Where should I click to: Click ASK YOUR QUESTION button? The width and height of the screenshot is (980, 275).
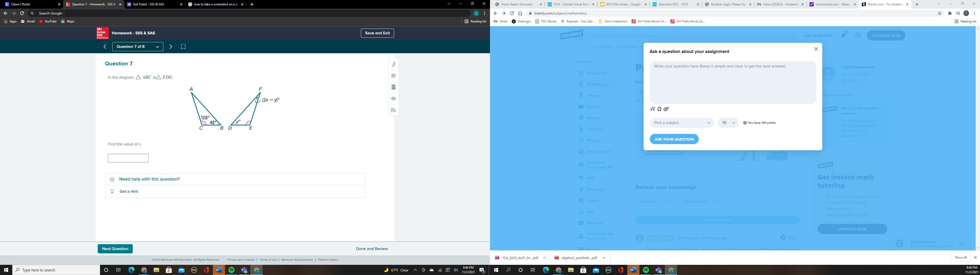pos(674,139)
